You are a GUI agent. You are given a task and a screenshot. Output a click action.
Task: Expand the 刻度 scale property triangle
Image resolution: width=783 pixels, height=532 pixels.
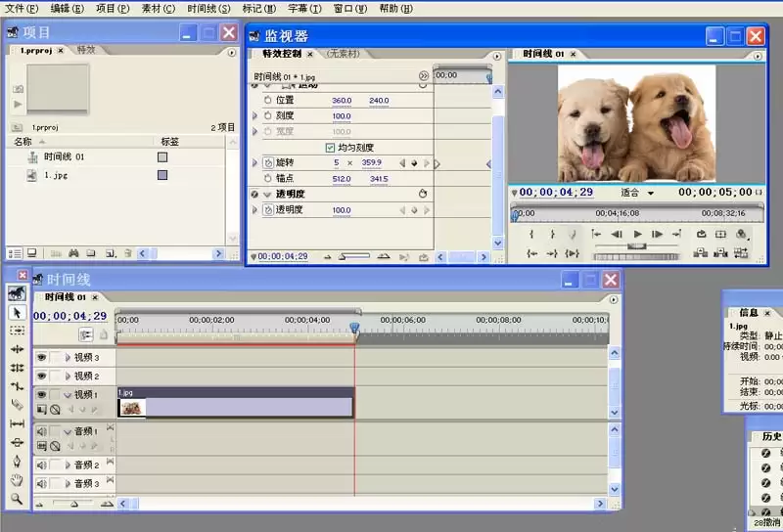pyautogui.click(x=254, y=115)
